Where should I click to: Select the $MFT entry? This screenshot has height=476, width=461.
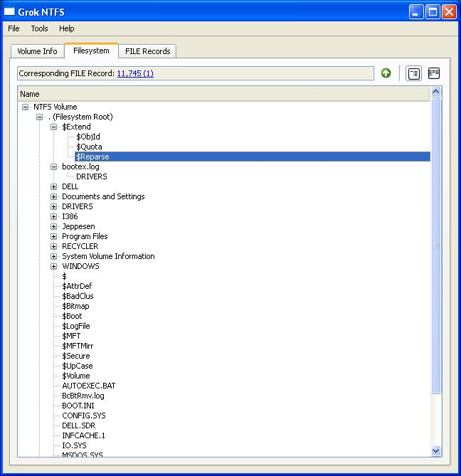[71, 336]
